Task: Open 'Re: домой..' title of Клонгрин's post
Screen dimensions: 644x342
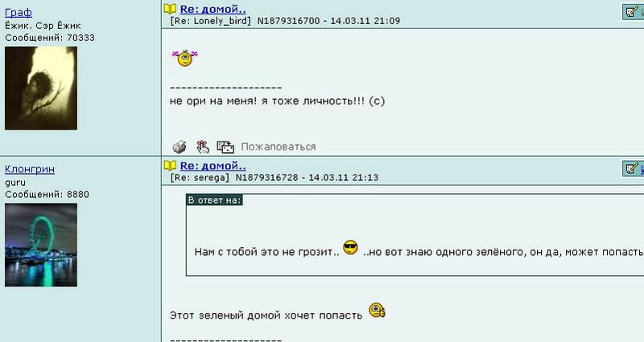Action: [x=213, y=166]
